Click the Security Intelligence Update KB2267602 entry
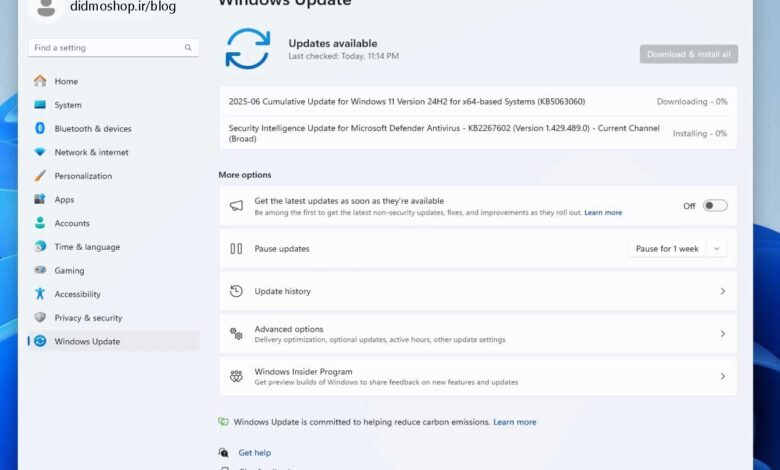The width and height of the screenshot is (780, 470). pos(478,133)
